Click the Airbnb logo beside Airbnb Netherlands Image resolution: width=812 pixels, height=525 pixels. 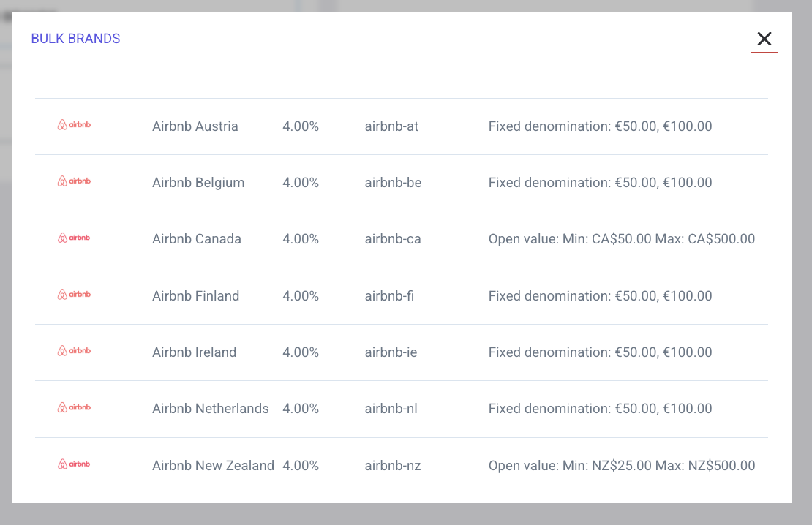[74, 407]
